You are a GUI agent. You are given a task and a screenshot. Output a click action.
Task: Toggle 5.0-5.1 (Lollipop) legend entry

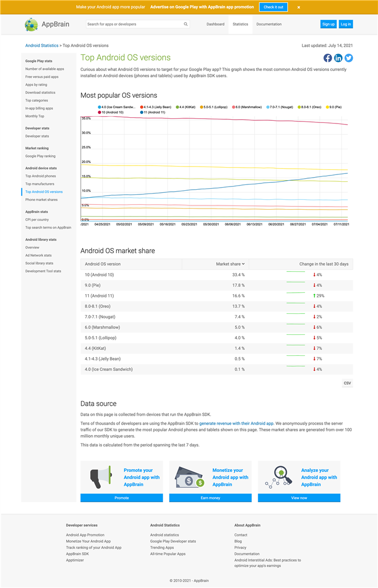click(x=214, y=107)
